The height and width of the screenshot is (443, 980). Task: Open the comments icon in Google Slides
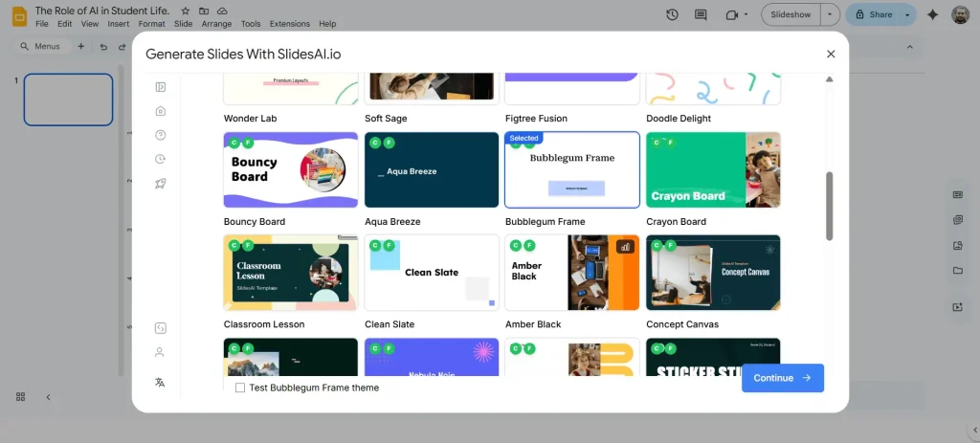click(x=701, y=14)
